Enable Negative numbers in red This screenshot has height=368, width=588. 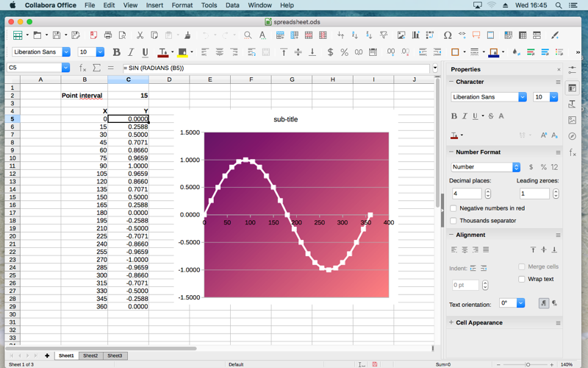453,208
